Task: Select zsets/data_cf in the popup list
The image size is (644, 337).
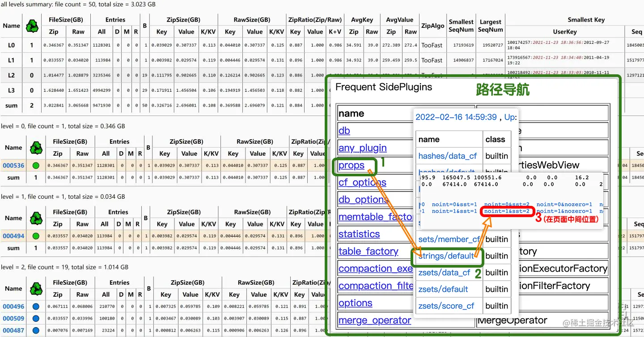Action: (x=444, y=273)
